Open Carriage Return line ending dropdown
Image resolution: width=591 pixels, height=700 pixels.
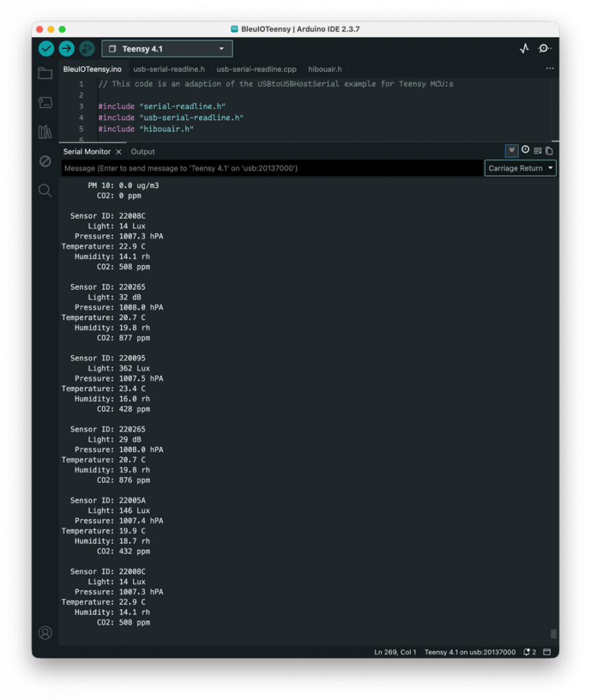point(520,168)
